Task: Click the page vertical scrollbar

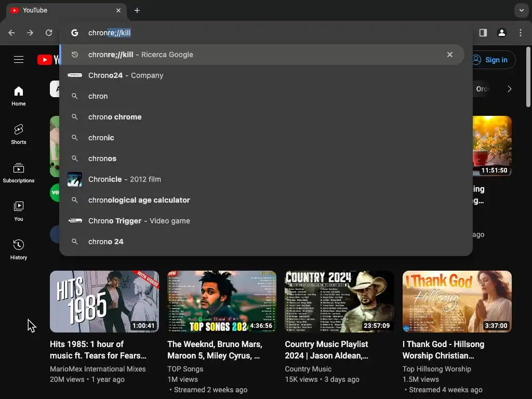Action: (528, 77)
